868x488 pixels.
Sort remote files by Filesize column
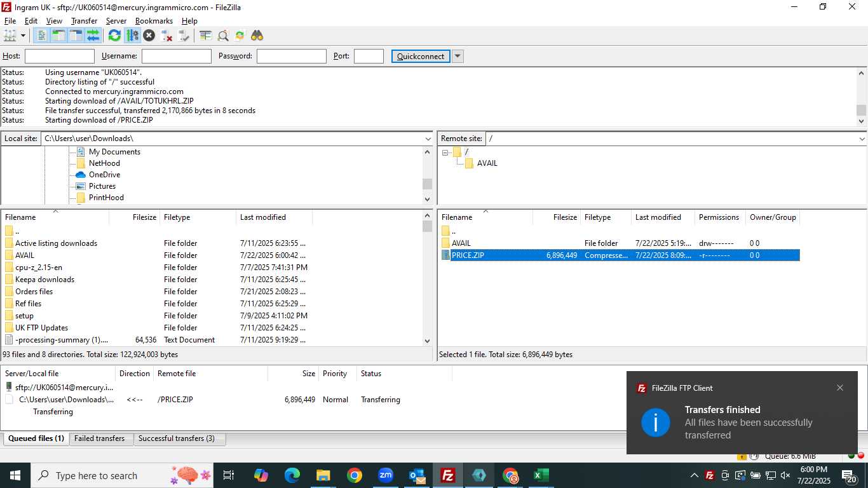[555, 217]
